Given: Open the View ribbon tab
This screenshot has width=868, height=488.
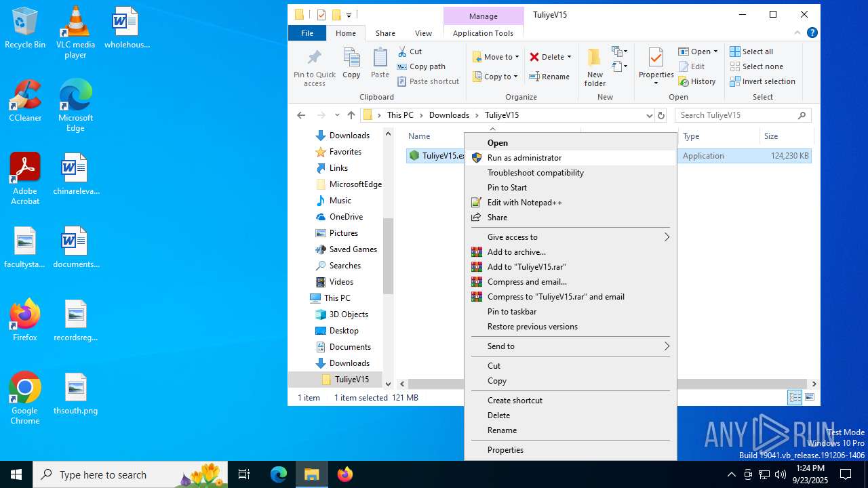Looking at the screenshot, I should (423, 33).
